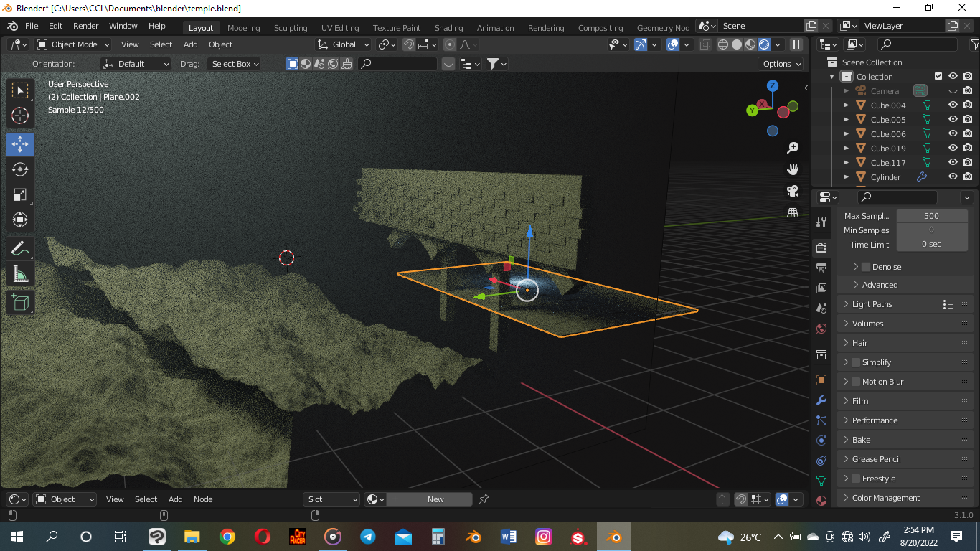The width and height of the screenshot is (980, 551).
Task: Open the node editor Node menu
Action: pos(203,499)
